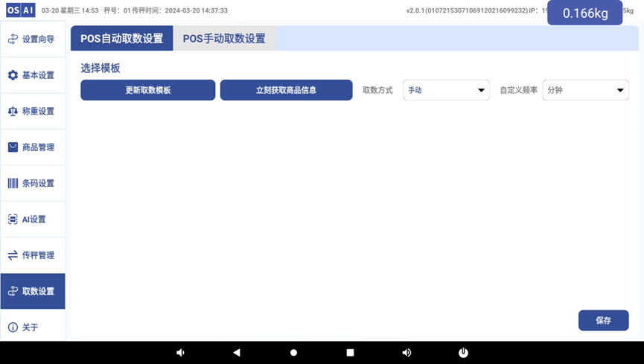
Task: Click the 条码设置 barcode icon
Action: click(13, 183)
